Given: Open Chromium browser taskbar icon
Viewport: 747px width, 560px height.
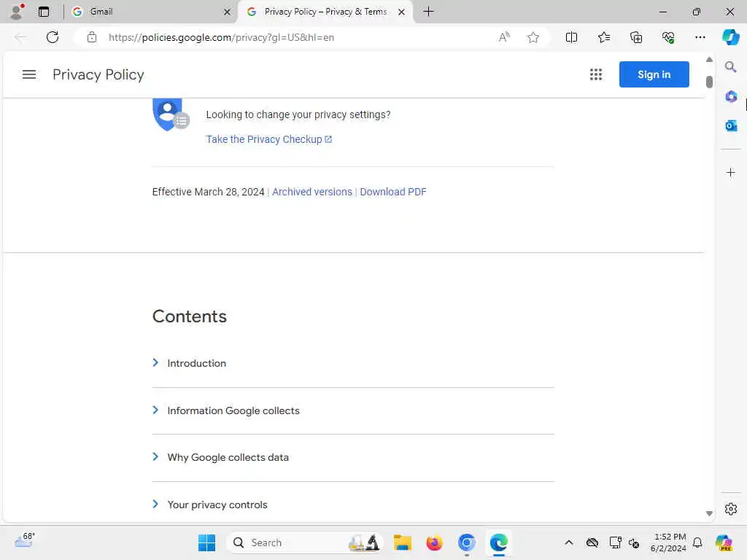Looking at the screenshot, I should click(466, 542).
